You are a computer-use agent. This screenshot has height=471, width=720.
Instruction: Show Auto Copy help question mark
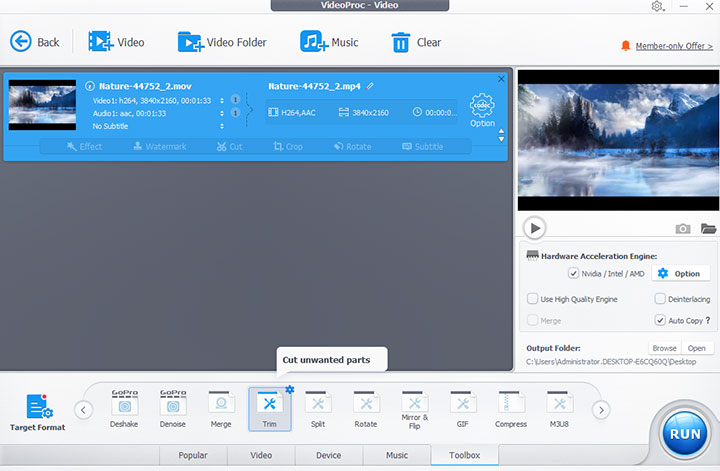pyautogui.click(x=708, y=320)
